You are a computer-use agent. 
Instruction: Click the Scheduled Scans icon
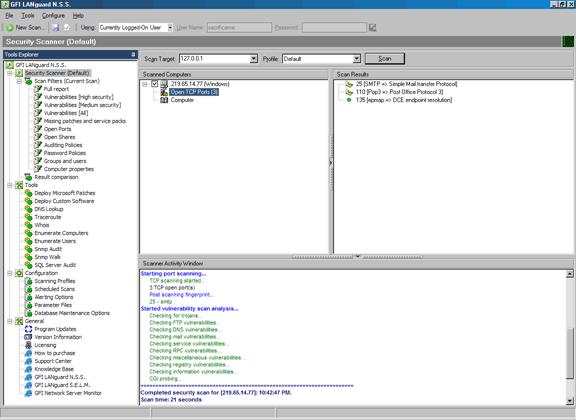tap(28, 289)
